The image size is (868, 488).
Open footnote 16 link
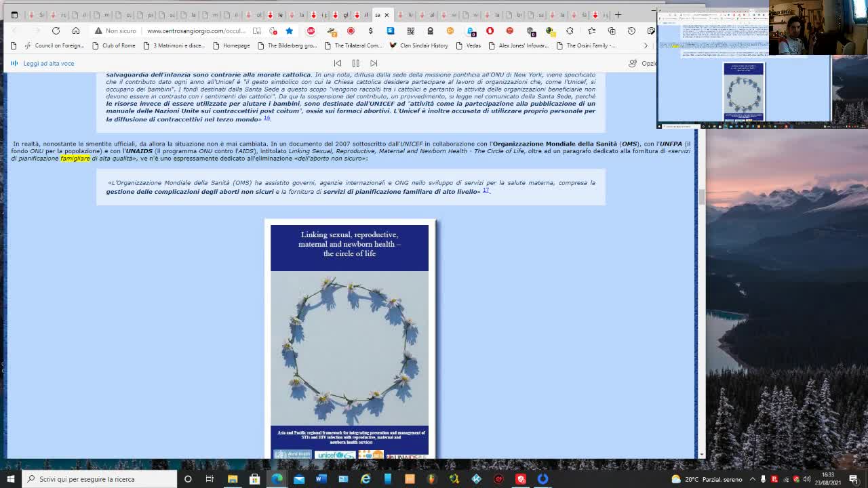coord(267,118)
